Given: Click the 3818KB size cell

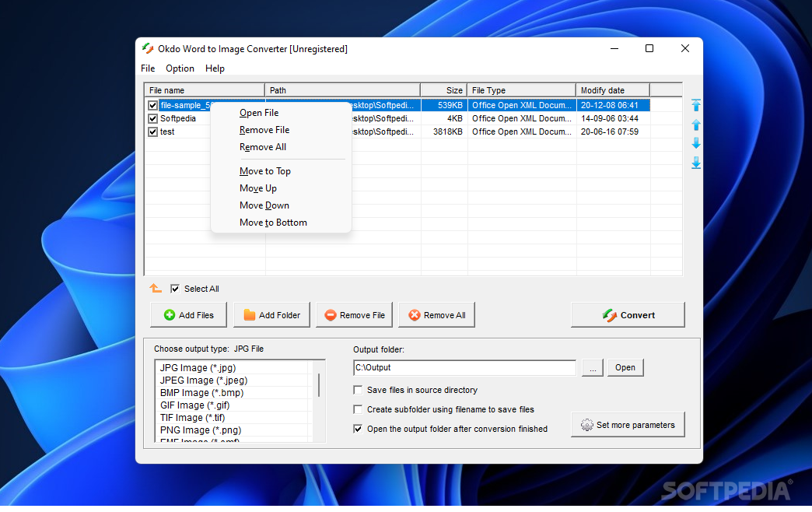Looking at the screenshot, I should (x=444, y=132).
